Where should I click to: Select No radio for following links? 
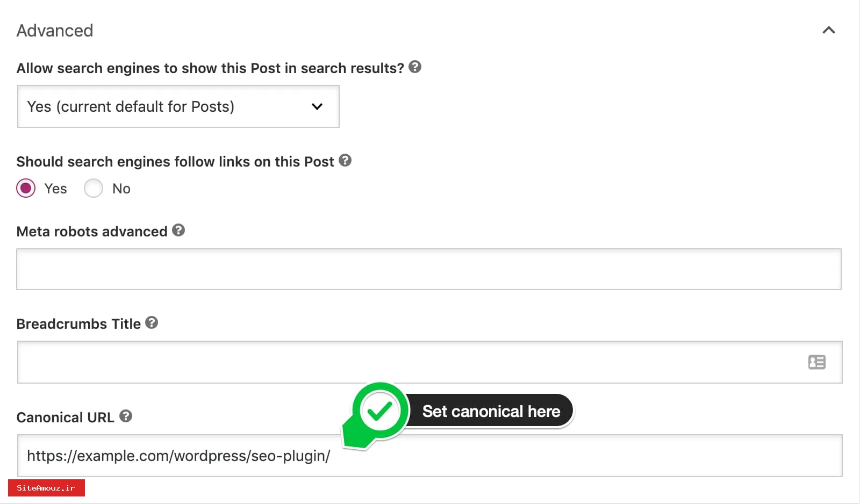coord(94,189)
